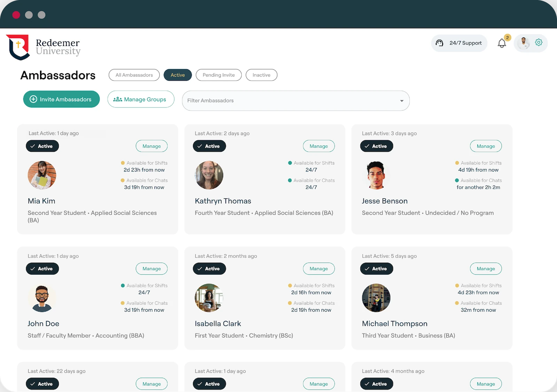Open Kathryn Thomas profile photo
Screen dimensions: 557x392
pos(209,175)
